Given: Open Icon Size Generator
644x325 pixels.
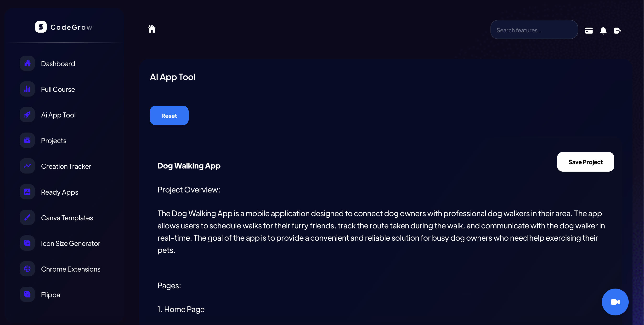Looking at the screenshot, I should coord(70,243).
